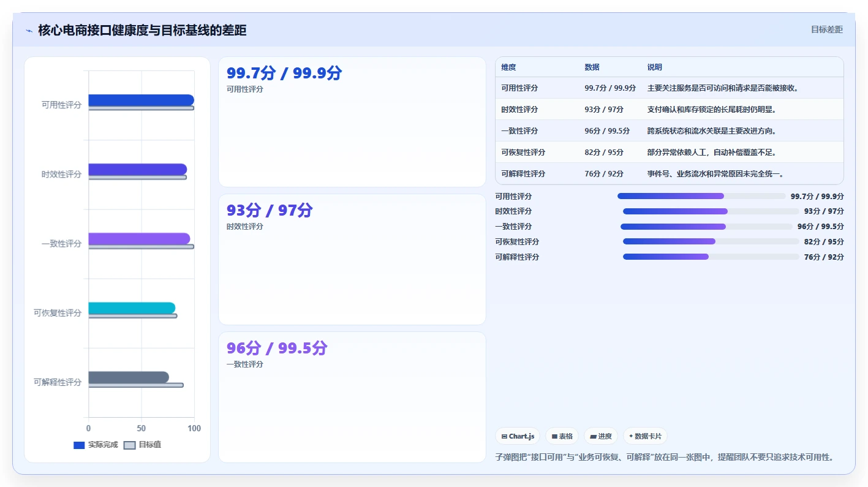Click the 可恢复性评分 label in the progress list
This screenshot has height=487, width=868.
click(x=517, y=242)
